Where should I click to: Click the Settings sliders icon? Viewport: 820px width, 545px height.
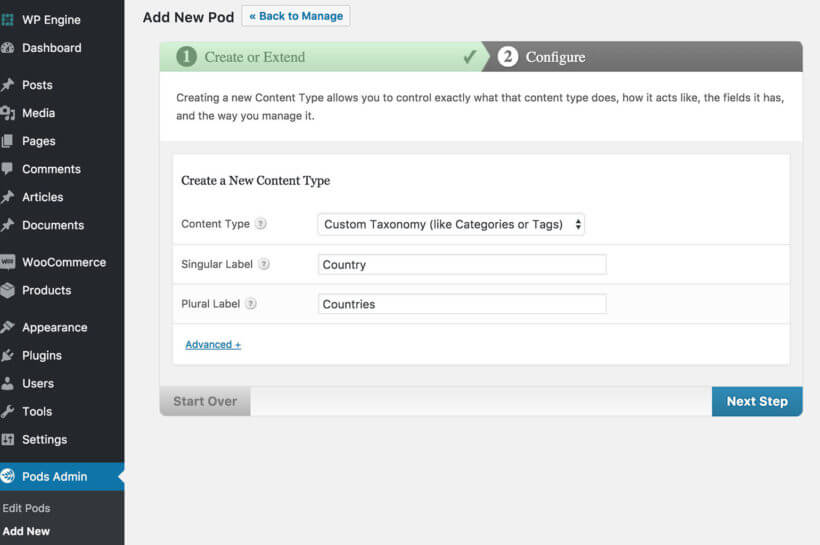tap(7, 440)
